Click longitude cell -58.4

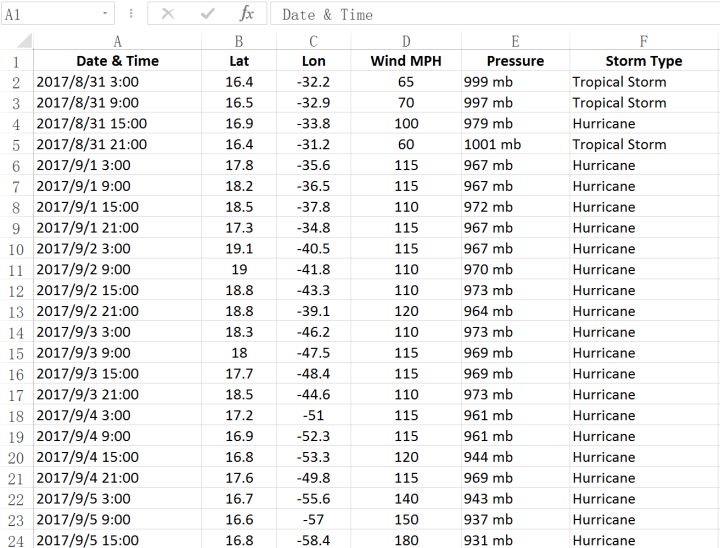(314, 540)
